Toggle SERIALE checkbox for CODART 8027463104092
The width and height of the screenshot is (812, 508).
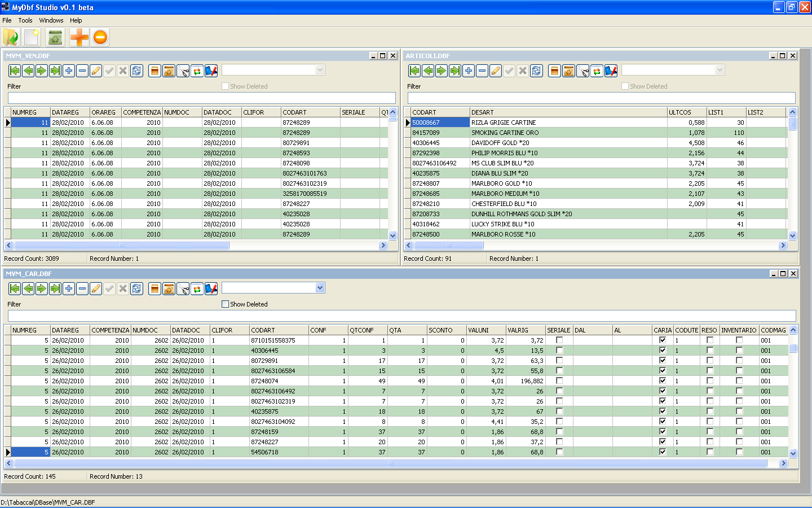tap(559, 422)
